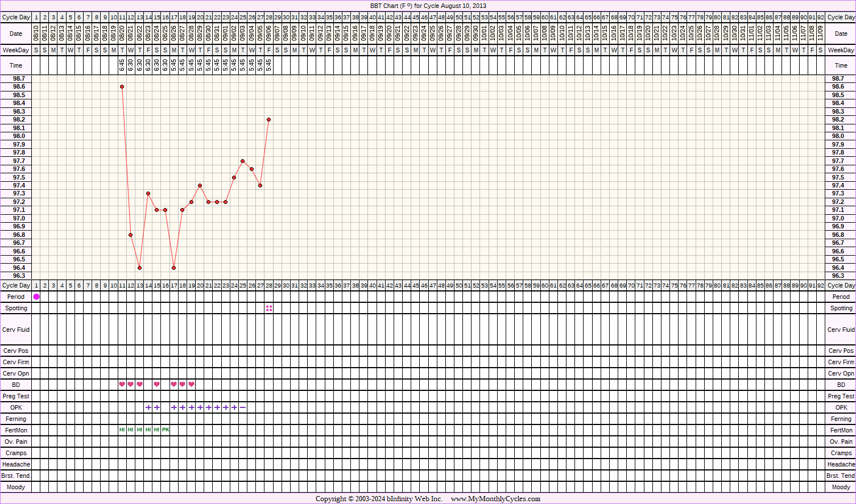Click the 11/09 date header cell
The height and width of the screenshot is (504, 856).
pyautogui.click(x=820, y=34)
